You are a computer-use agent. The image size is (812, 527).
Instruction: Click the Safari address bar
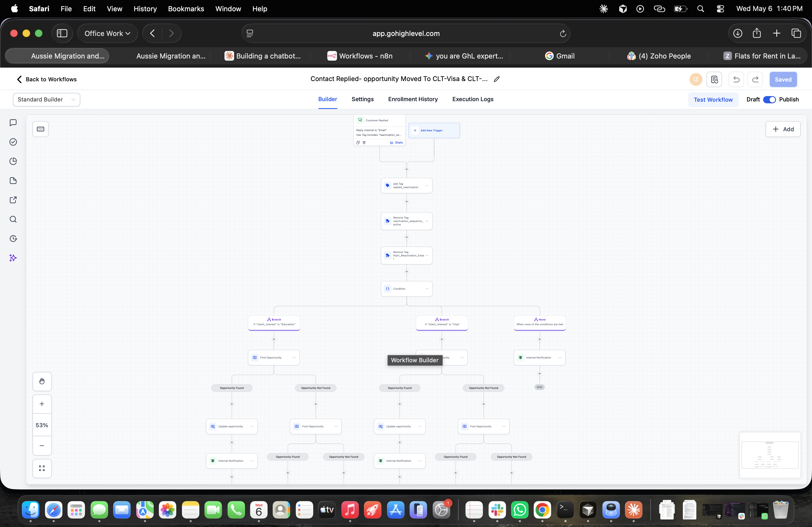pyautogui.click(x=406, y=33)
